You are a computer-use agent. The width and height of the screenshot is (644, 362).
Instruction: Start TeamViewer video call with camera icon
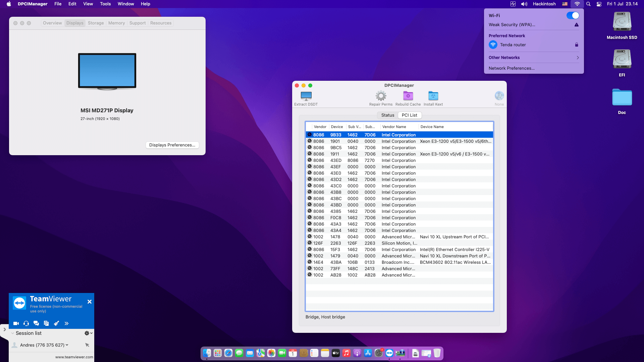point(16,323)
